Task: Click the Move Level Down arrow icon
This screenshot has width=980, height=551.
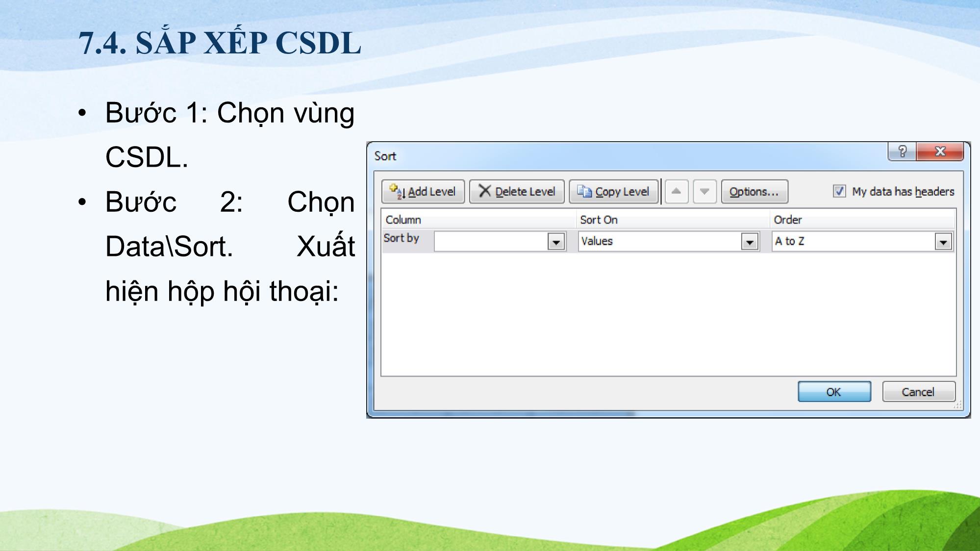Action: [x=704, y=192]
